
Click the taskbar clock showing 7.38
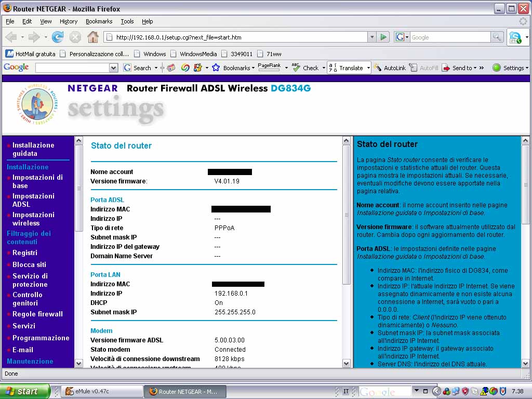tap(517, 392)
